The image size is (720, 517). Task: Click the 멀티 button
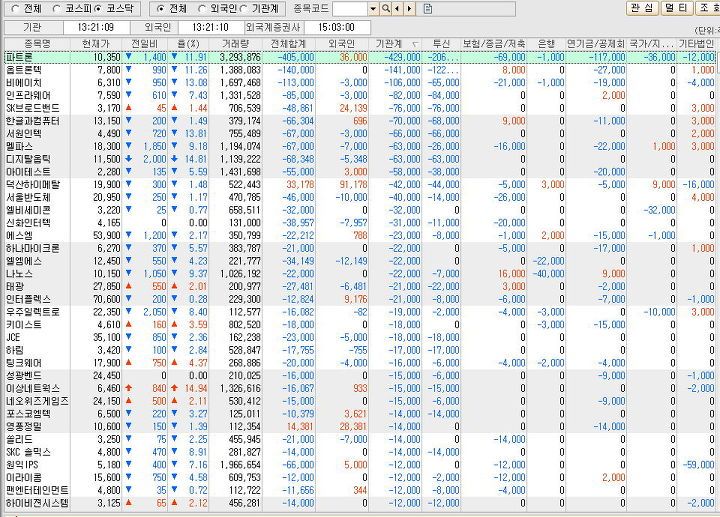[x=677, y=8]
